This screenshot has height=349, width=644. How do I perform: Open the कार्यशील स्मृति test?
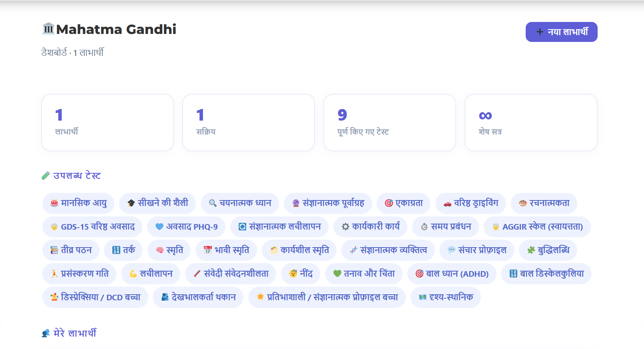299,250
